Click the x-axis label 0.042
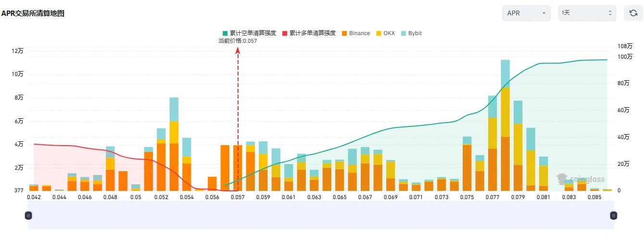Viewport: 644px width, 238px height. (34, 197)
